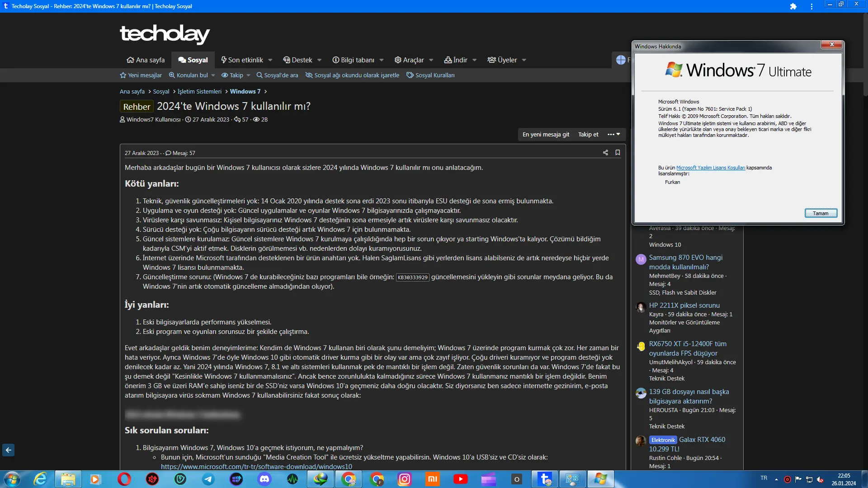Launch Internet Explorer from the taskbar
This screenshot has height=488, width=868.
pyautogui.click(x=40, y=479)
